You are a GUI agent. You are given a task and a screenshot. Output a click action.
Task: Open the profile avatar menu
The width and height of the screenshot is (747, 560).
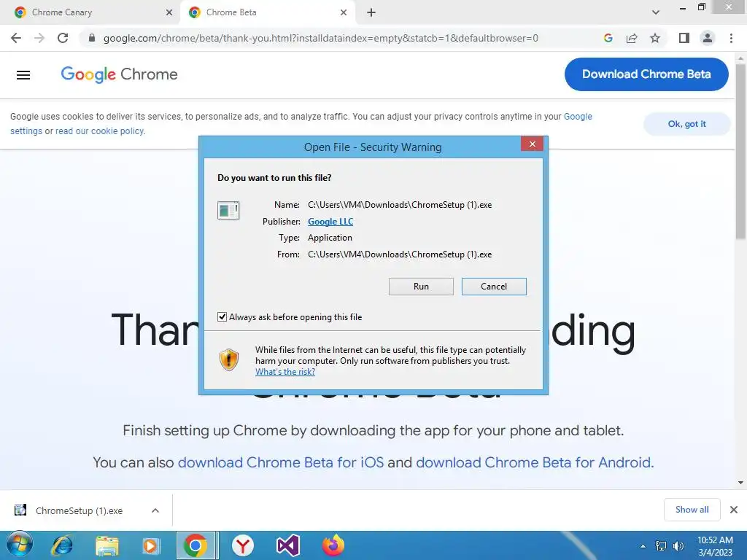click(708, 38)
